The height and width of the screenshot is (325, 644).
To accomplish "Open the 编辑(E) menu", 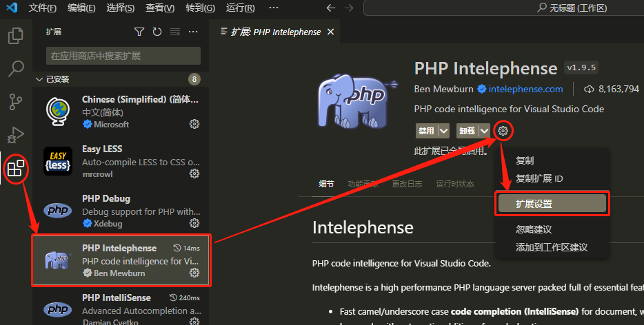I will pos(81,8).
